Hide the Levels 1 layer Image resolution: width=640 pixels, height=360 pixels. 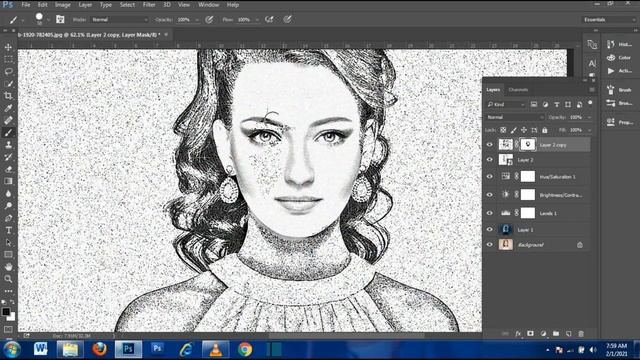point(490,213)
